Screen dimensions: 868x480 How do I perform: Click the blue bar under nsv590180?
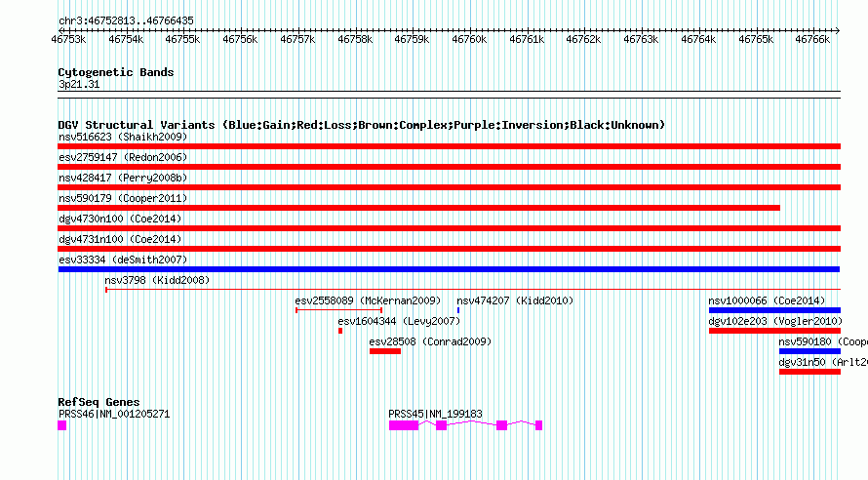[x=809, y=351]
